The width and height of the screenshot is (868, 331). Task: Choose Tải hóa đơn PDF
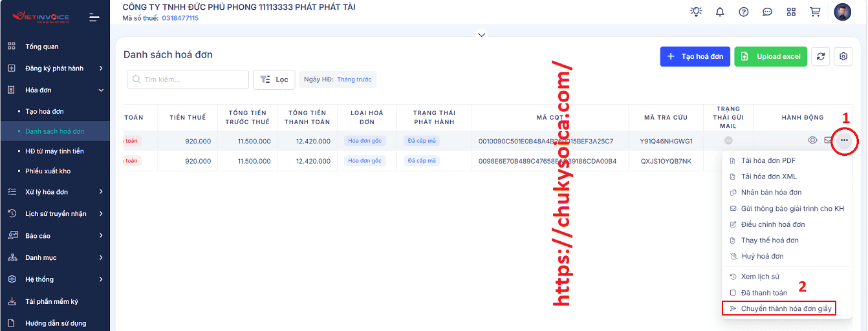(787, 160)
